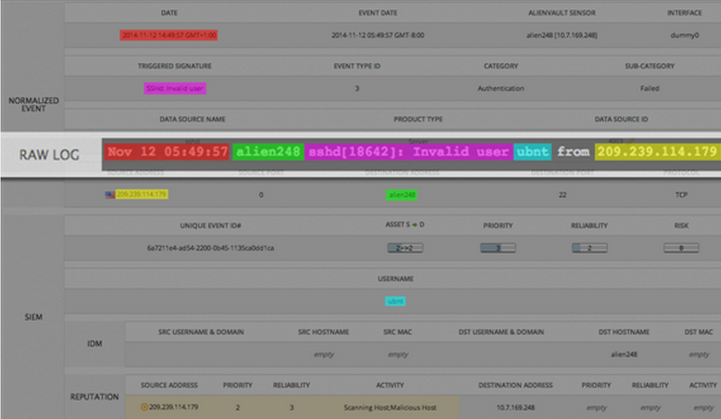The width and height of the screenshot is (721, 419).
Task: Click the US flag icon beside source address
Action: 110,195
